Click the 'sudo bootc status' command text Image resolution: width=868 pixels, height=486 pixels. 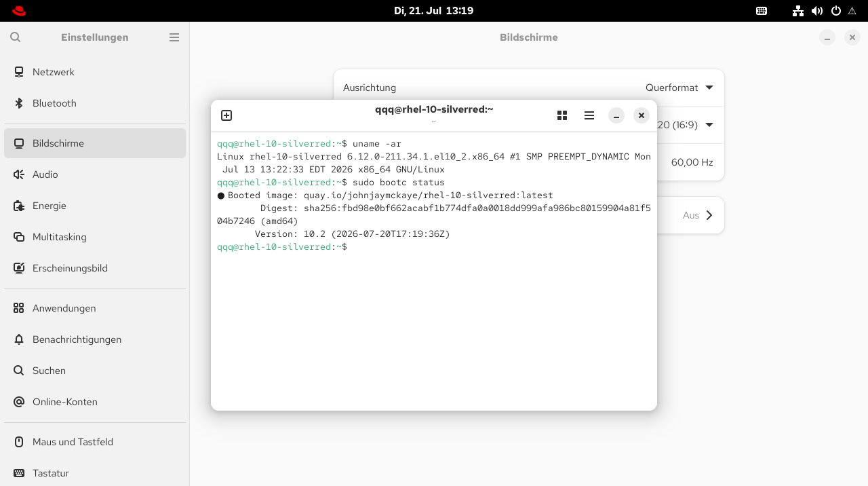(399, 183)
